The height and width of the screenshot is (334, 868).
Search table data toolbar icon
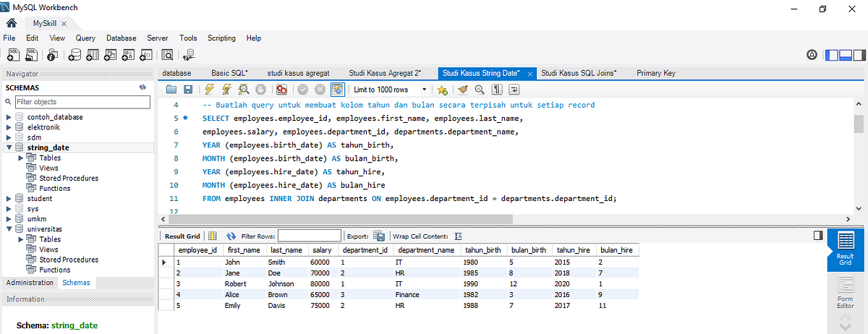tap(168, 54)
